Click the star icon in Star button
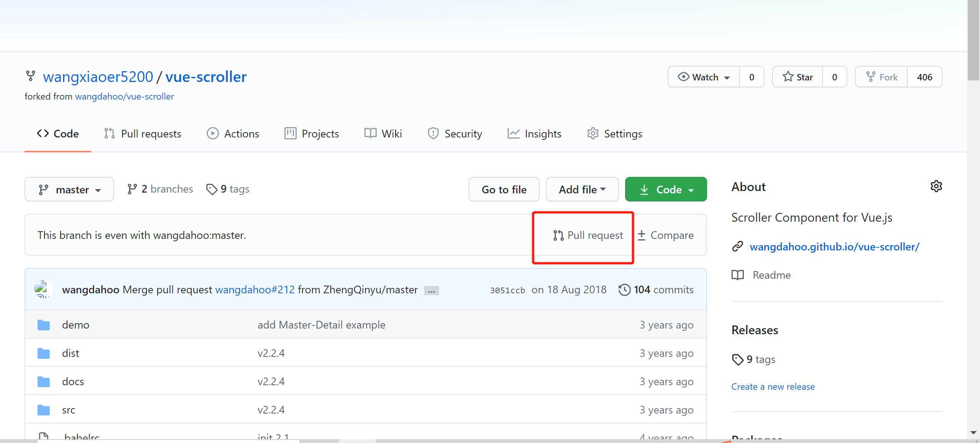 [x=788, y=77]
